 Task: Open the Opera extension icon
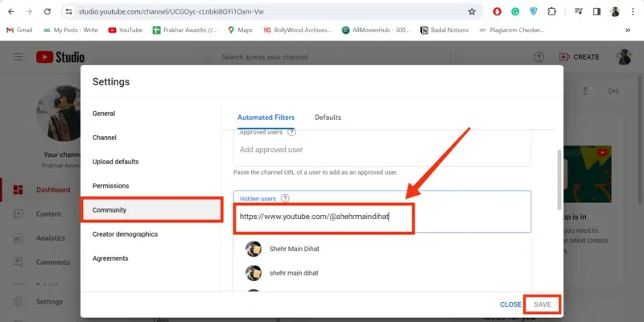497,11
